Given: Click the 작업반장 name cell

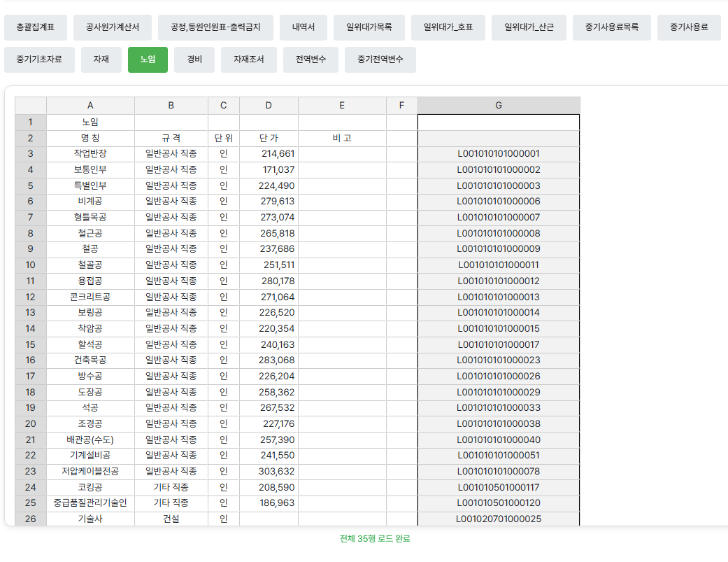Looking at the screenshot, I should pyautogui.click(x=90, y=153).
